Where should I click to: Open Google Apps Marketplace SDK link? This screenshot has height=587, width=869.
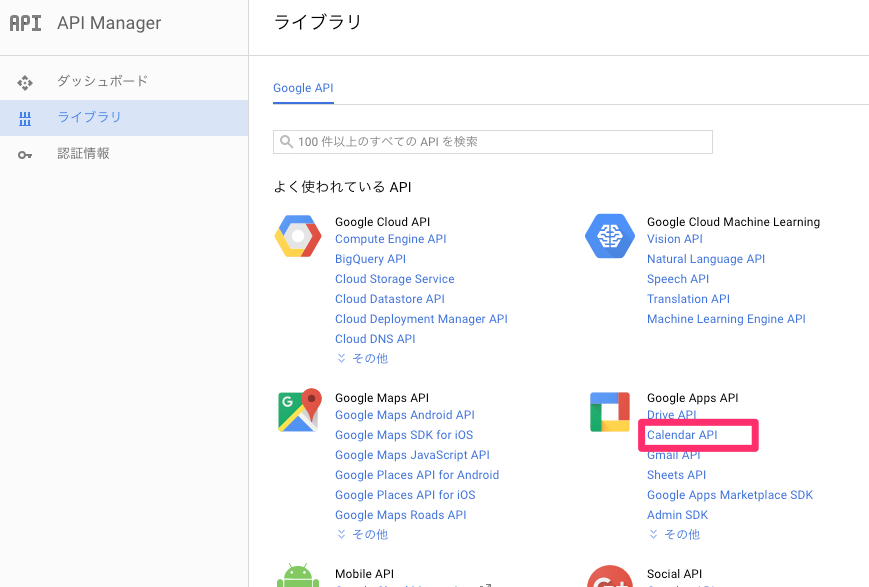tap(730, 495)
